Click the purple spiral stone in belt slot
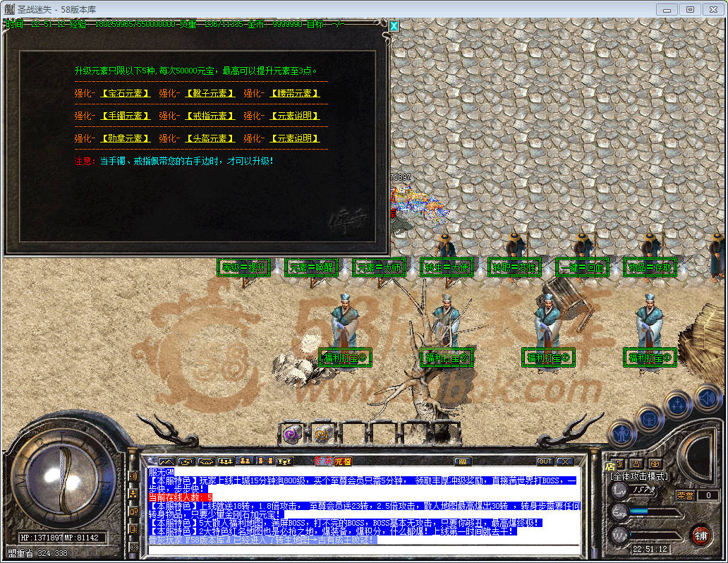Viewport: 728px width, 563px height. point(293,435)
